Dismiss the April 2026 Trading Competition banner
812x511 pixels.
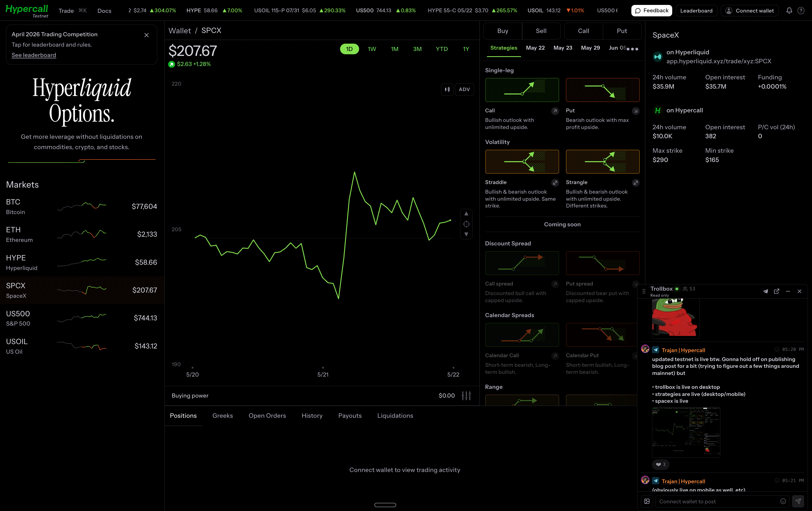[x=146, y=35]
